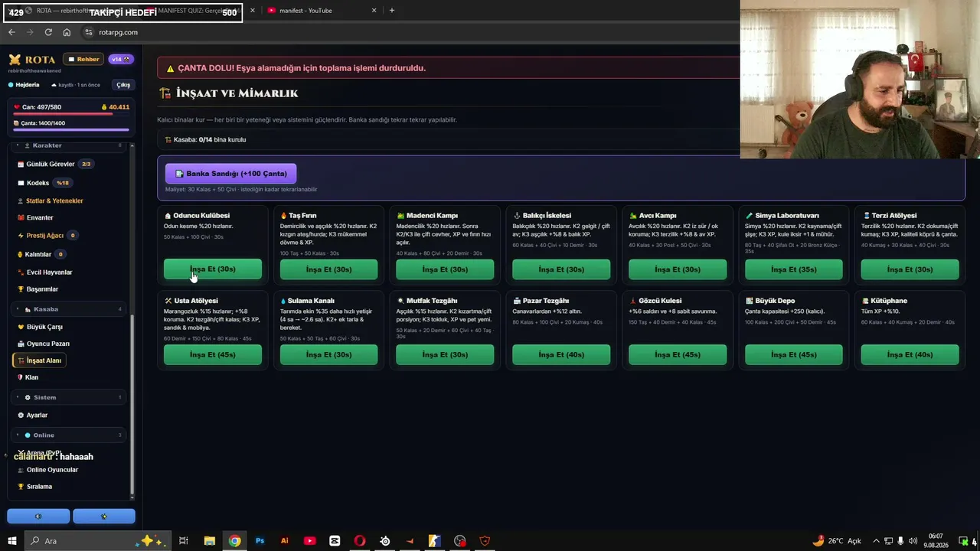Image resolution: width=980 pixels, height=551 pixels.
Task: Click İnşa Et for Terzi Atölyesi
Action: (x=910, y=269)
